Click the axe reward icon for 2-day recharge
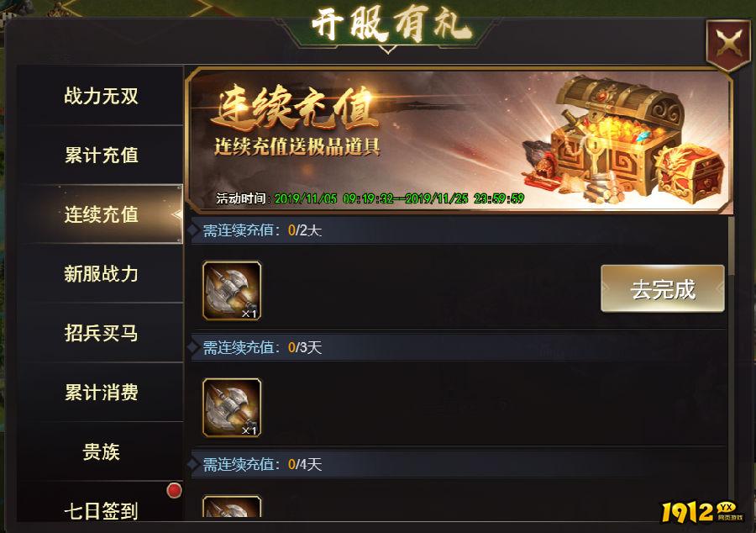Screen dimensions: 756x533 pyautogui.click(x=232, y=291)
